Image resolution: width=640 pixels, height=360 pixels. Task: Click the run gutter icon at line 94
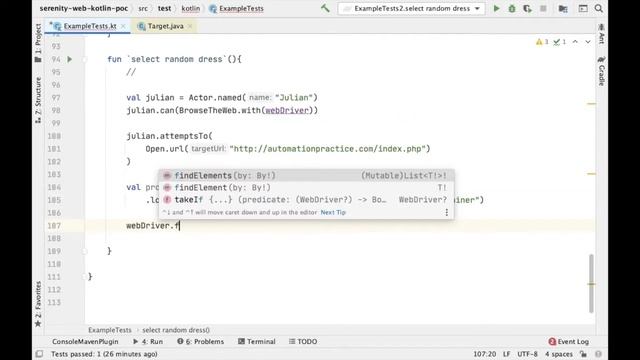[x=69, y=59]
